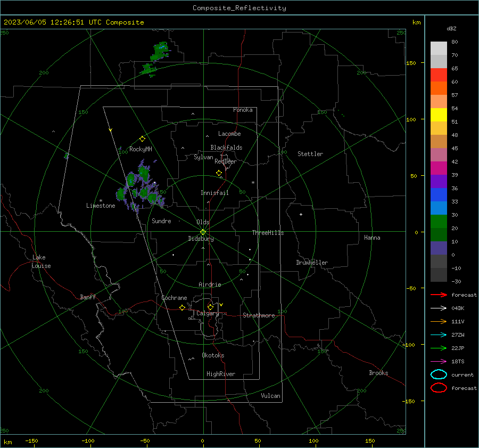Click the Airdrie label
The width and height of the screenshot is (479, 448).
point(210,284)
